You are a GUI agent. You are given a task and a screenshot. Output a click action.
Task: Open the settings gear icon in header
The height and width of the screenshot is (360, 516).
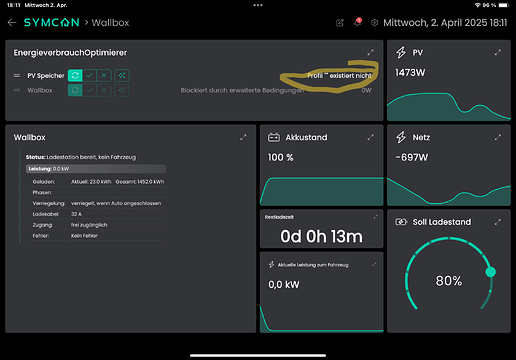[374, 23]
